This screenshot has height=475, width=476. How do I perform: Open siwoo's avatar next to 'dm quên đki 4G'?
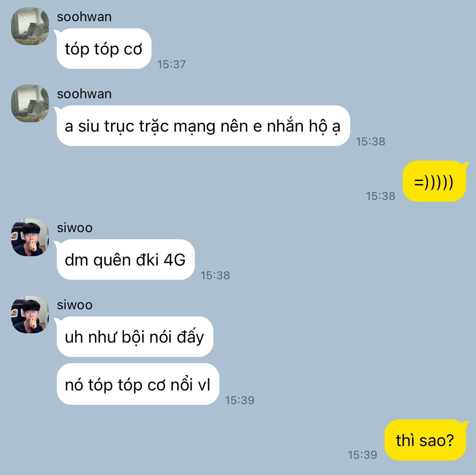(30, 237)
